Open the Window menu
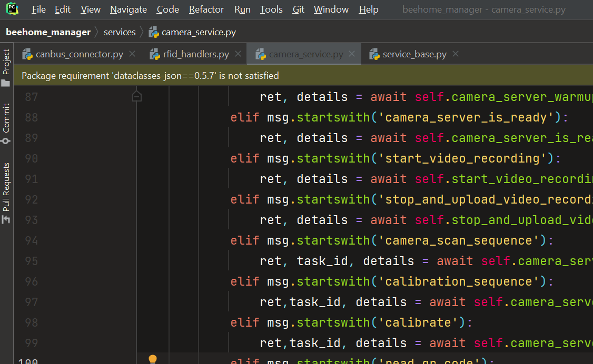This screenshot has width=593, height=364. click(331, 9)
